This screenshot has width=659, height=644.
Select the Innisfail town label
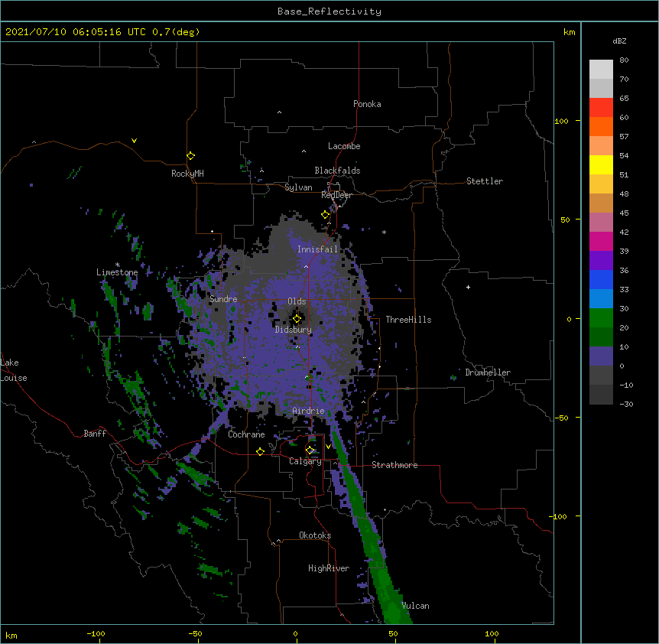(317, 249)
